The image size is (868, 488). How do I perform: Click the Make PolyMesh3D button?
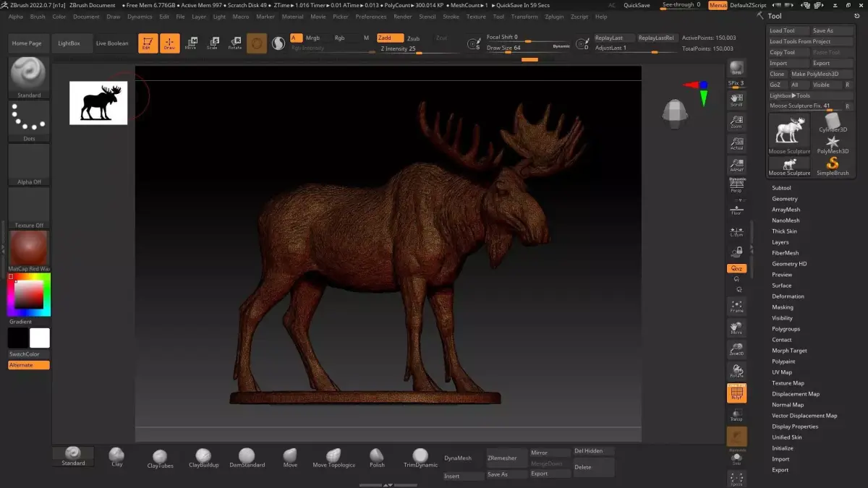tap(814, 74)
